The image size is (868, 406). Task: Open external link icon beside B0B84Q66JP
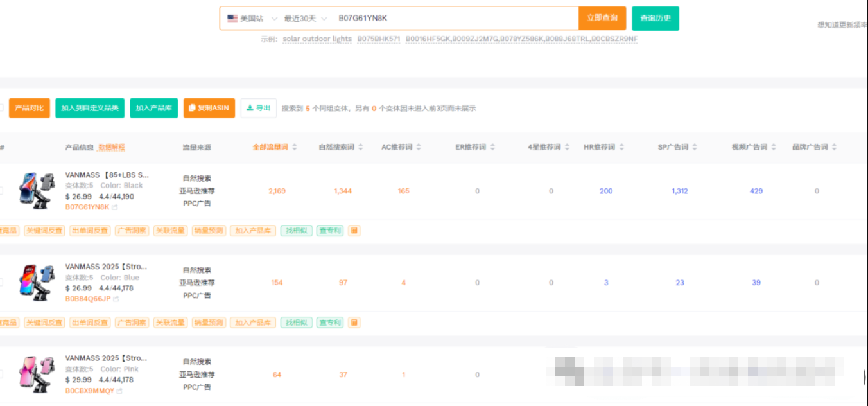click(116, 299)
